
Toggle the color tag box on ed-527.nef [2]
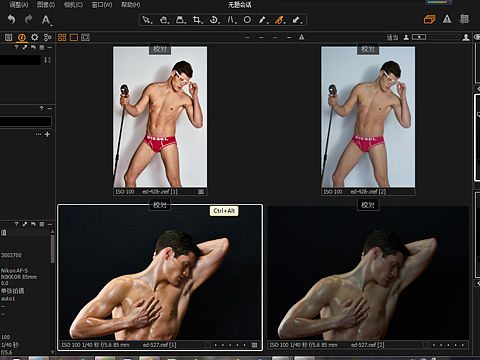[426, 345]
